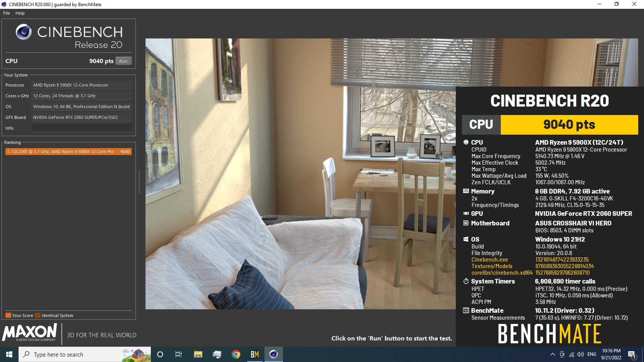Click the OS Windows icon in BenchMate panel

pos(466,239)
